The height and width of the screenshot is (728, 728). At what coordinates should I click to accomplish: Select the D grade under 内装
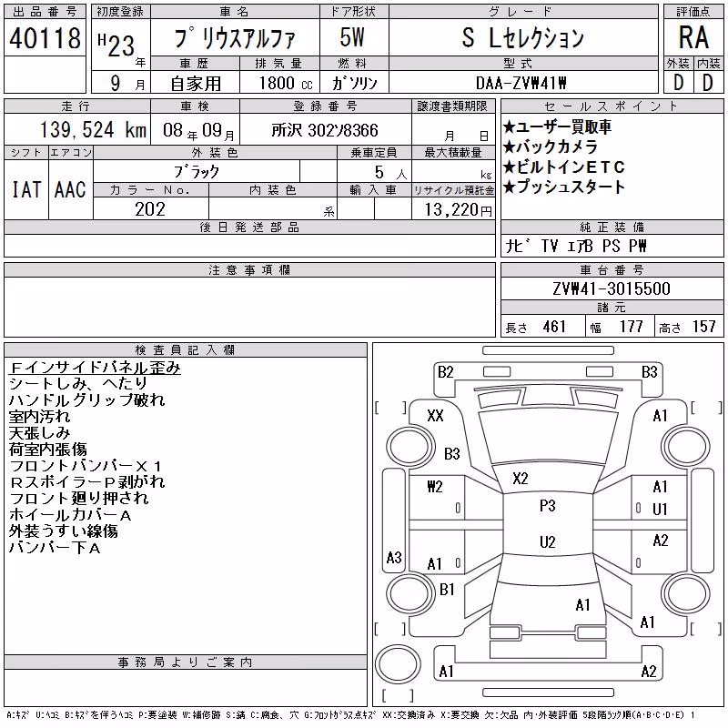708,83
